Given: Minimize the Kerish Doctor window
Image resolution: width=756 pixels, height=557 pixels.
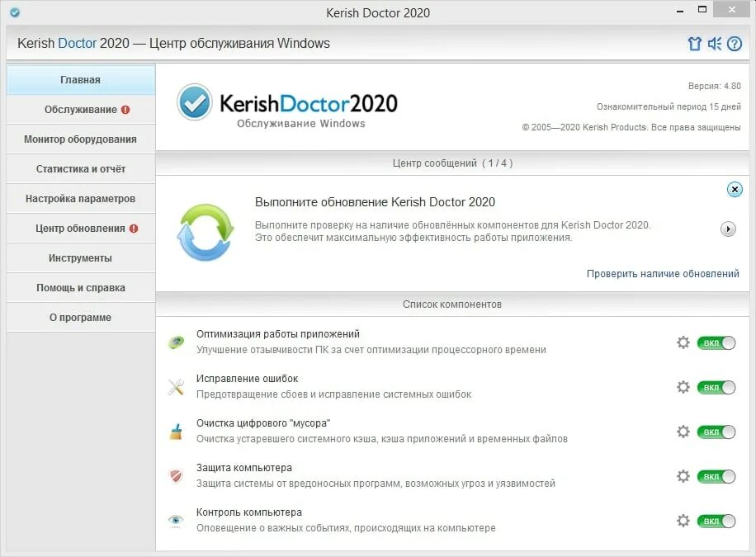Looking at the screenshot, I should (x=680, y=11).
